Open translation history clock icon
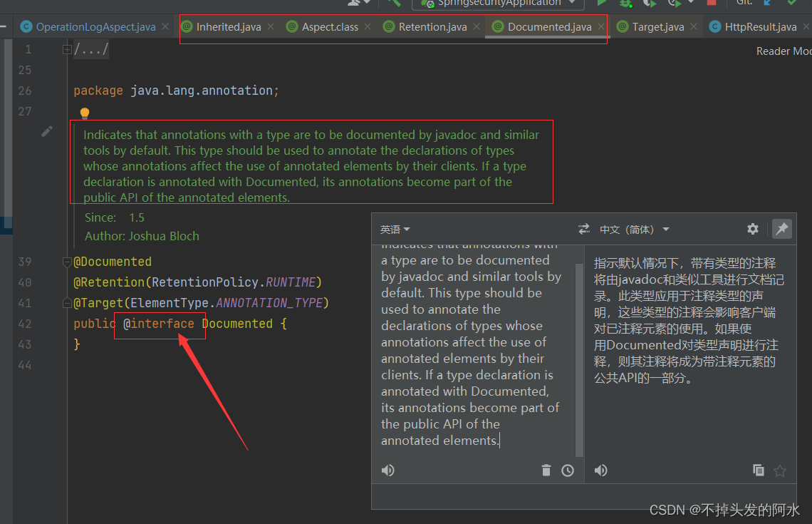Viewport: 812px width, 524px height. tap(568, 470)
